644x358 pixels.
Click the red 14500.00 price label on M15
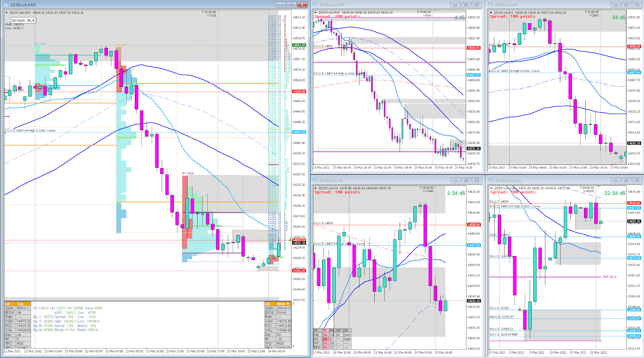click(x=473, y=48)
